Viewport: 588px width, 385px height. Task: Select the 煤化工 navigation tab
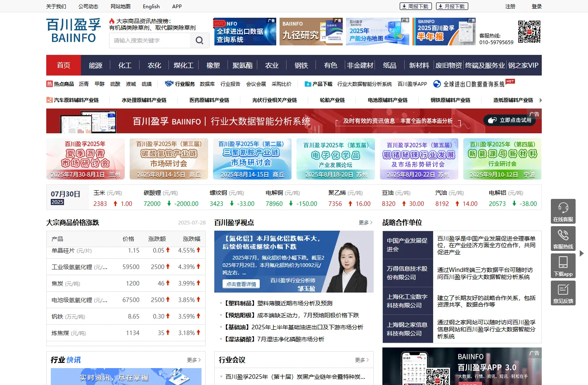(183, 65)
